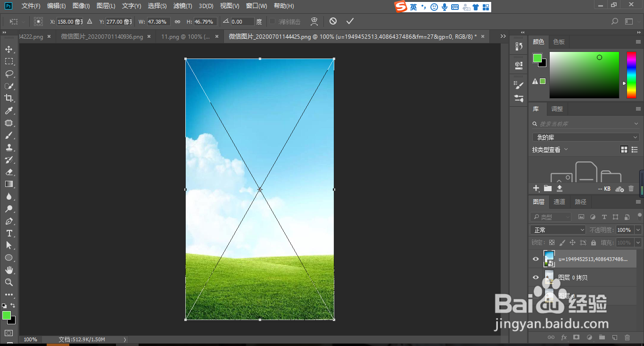Open the opacity slider dropdown arrow
Screen dimensions: 644x346
coord(638,230)
